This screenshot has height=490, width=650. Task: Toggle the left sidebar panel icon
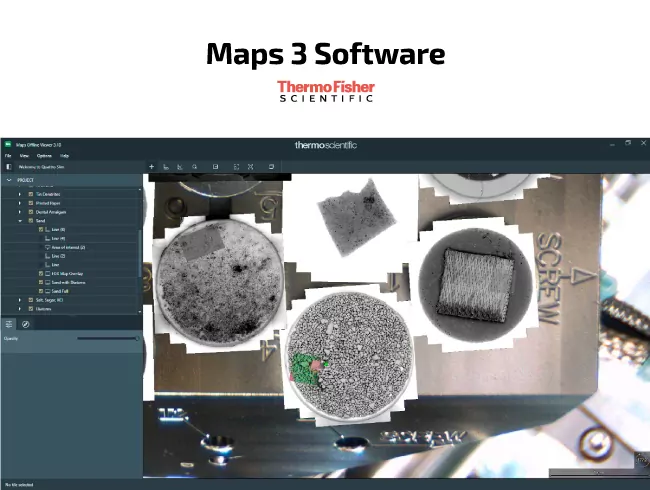(x=8, y=167)
